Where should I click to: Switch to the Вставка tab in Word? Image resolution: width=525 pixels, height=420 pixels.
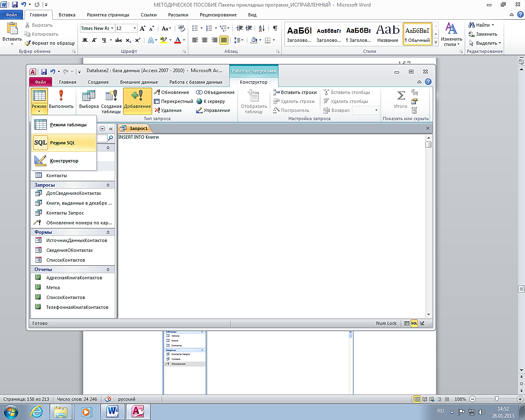click(67, 15)
